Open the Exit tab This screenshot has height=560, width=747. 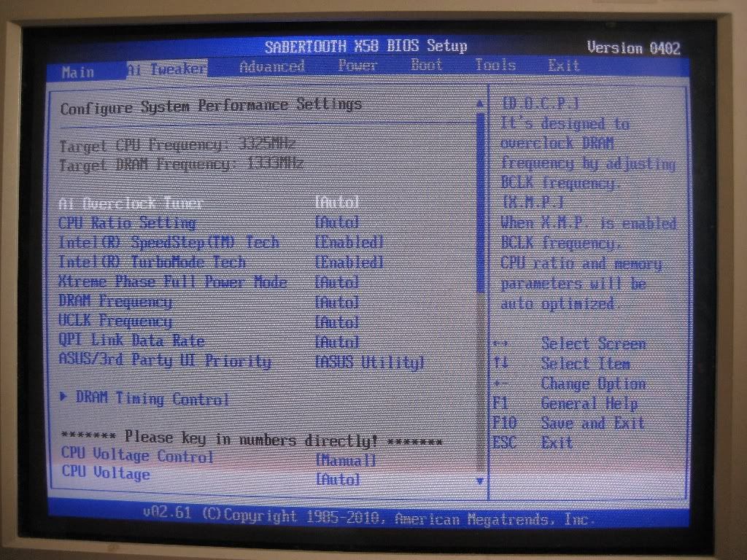pos(563,66)
